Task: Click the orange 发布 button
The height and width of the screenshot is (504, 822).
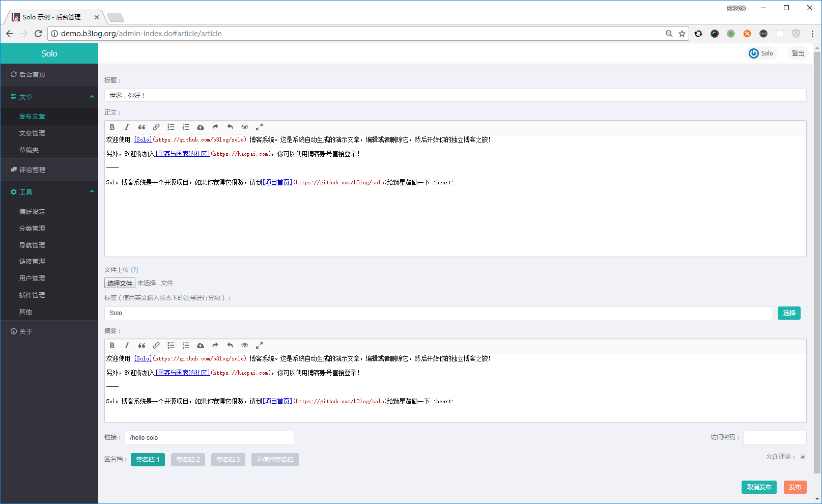Action: coord(795,487)
